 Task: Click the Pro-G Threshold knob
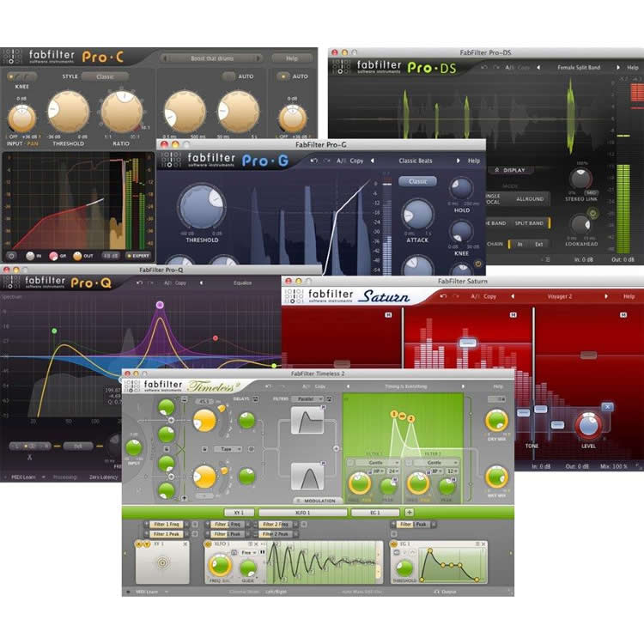point(202,207)
